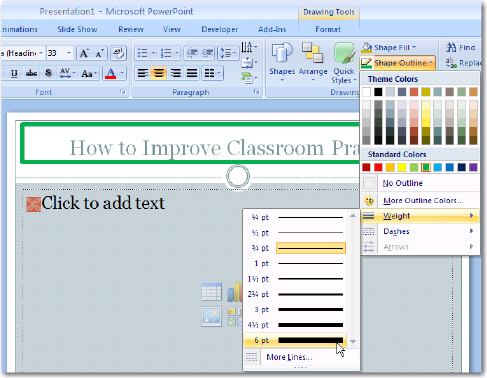Click the weight list scroll-down arrow
This screenshot has height=378, width=487.
(x=353, y=341)
